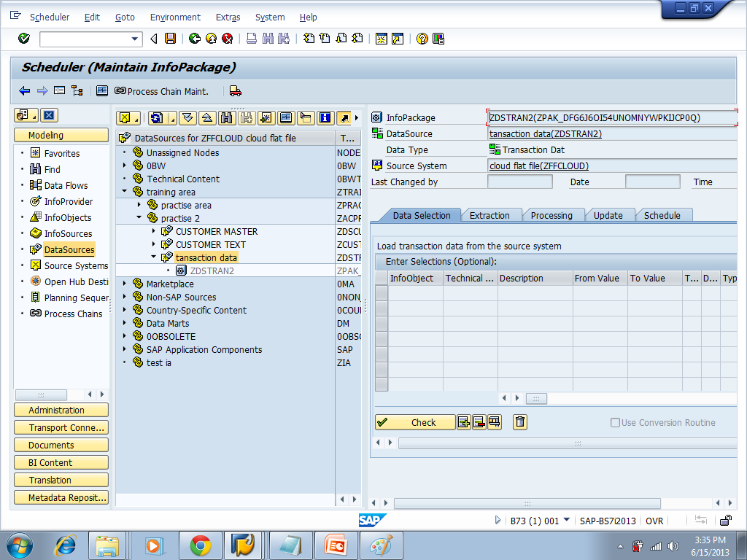This screenshot has height=560, width=747.
Task: Select the Find binoculars icon above the tree
Action: pos(227,117)
